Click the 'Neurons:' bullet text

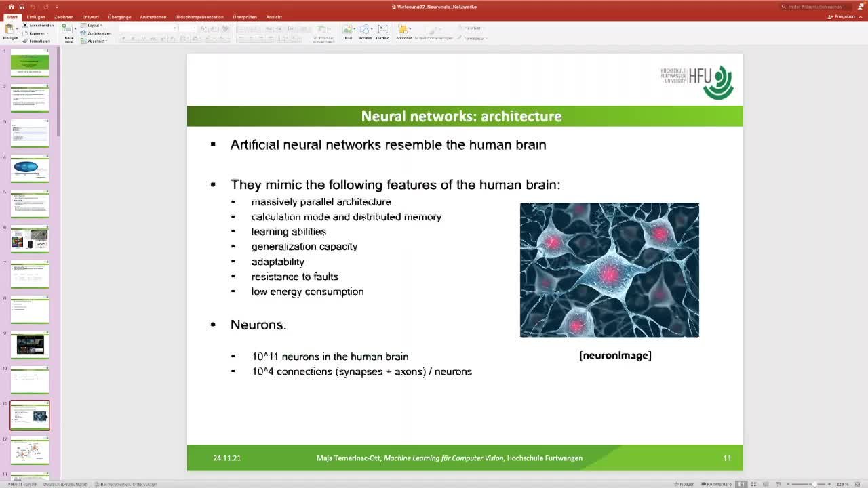(258, 325)
